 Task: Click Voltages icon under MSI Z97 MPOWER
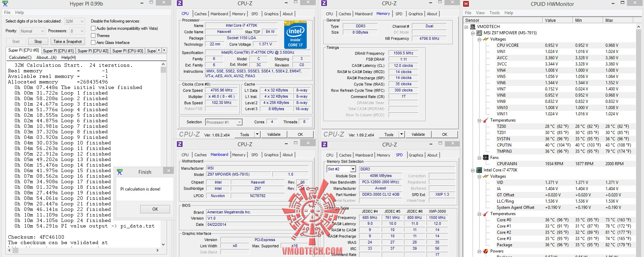click(486, 39)
